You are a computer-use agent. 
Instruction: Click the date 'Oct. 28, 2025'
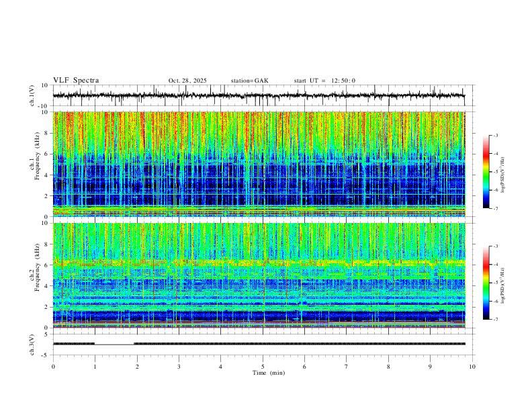coord(187,81)
